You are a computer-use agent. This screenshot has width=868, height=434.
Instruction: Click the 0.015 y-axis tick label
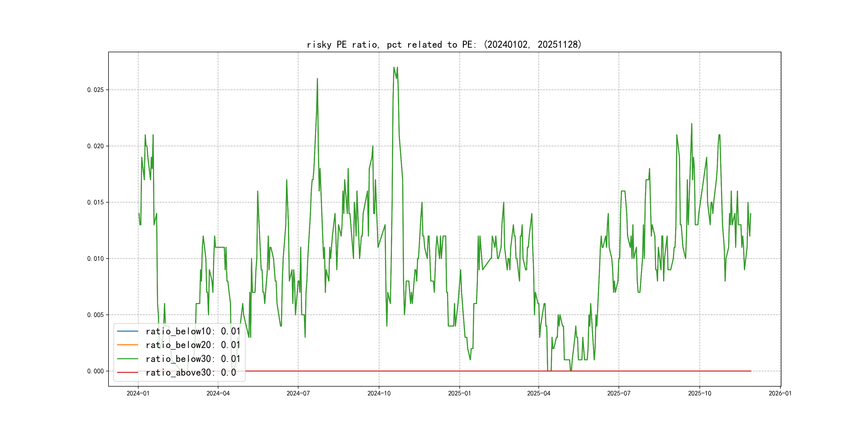(95, 202)
